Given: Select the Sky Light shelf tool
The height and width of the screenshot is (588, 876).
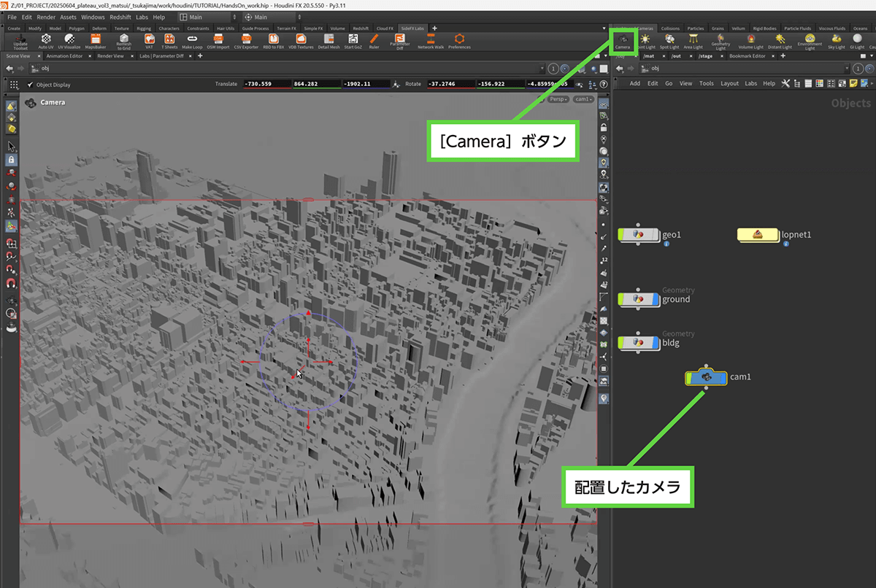Looking at the screenshot, I should tap(836, 41).
